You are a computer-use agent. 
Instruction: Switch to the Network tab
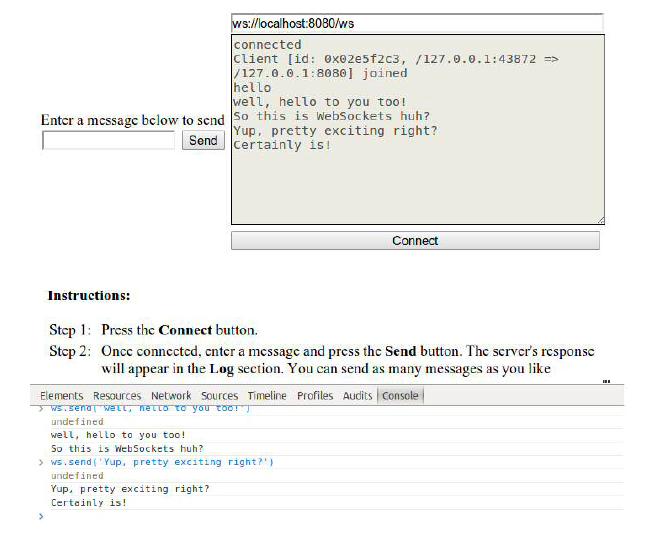tap(171, 396)
